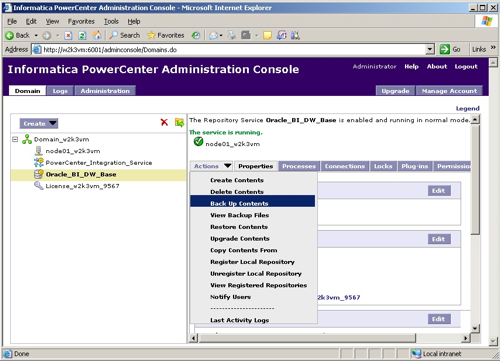This screenshot has height=361, width=500.
Task: Open the Edit icon dropdown arrow
Action: (x=256, y=35)
